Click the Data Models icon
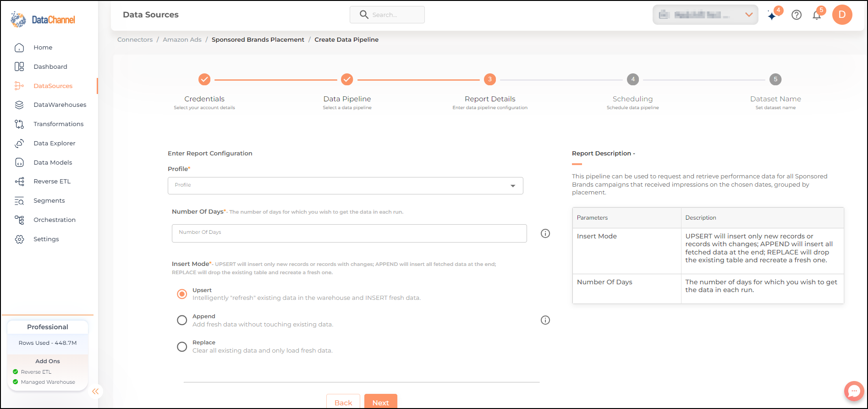The height and width of the screenshot is (409, 868). pos(19,162)
